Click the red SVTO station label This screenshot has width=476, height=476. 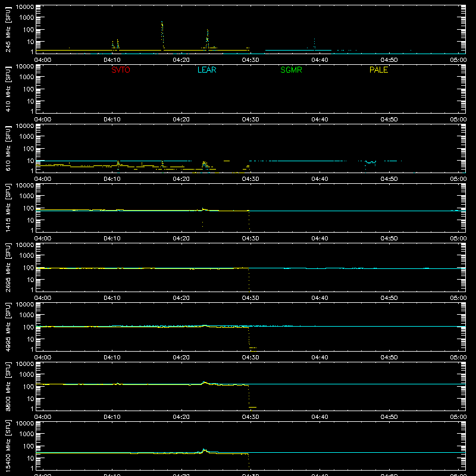pyautogui.click(x=121, y=70)
